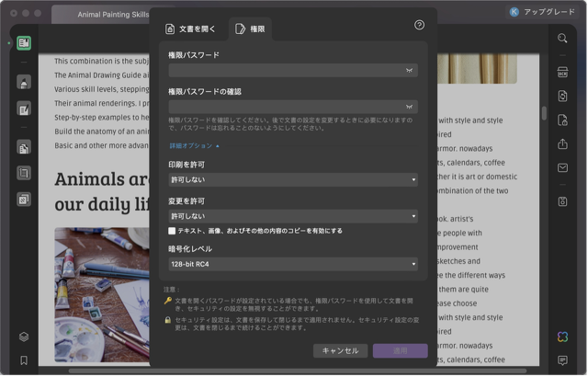Image resolution: width=588 pixels, height=377 pixels.
Task: Enable copying of text and images checkbox
Action: coord(172,231)
